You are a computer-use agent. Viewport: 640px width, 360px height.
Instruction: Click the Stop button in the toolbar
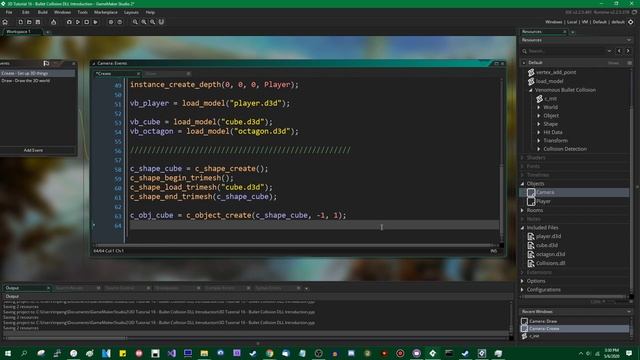tap(87, 22)
